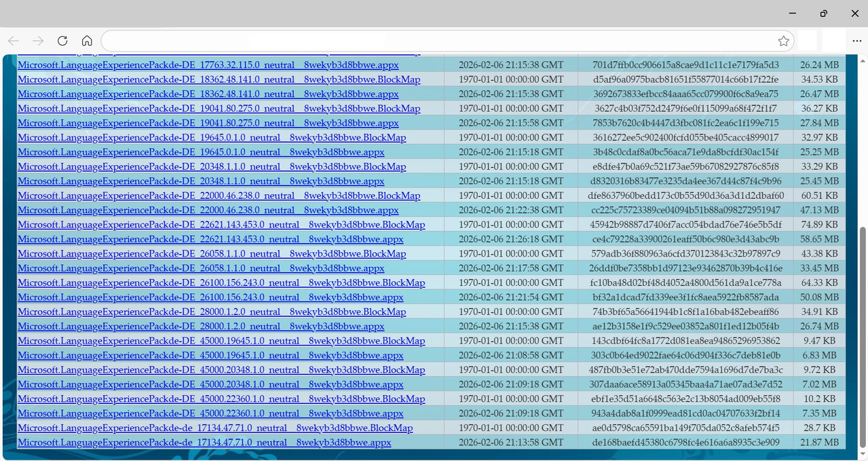Download the de-DE 45000.19645.1.0 appx file
This screenshot has height=461, width=868.
[x=210, y=356]
